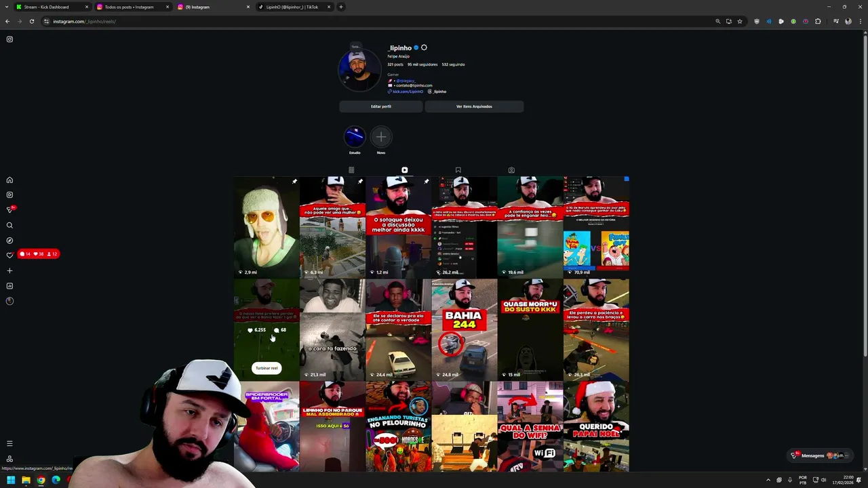Open the browser zoom magnifier icon
This screenshot has width=868, height=488.
point(717,21)
